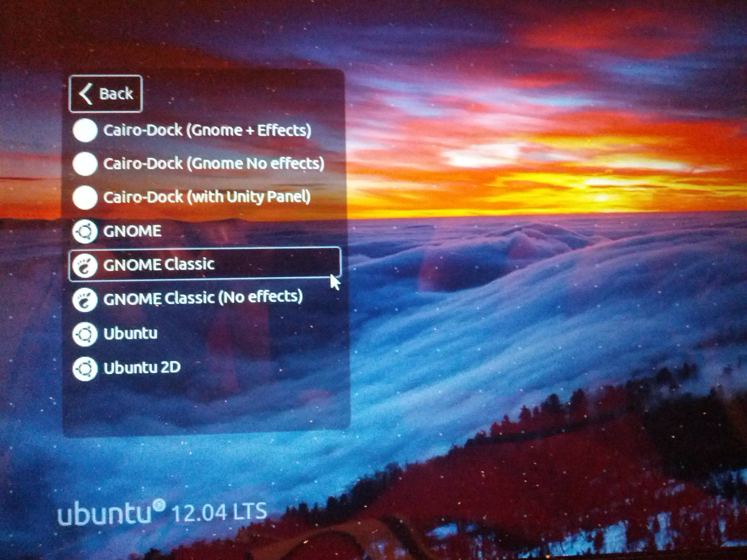Viewport: 747px width, 560px height.
Task: Click the Ubuntu logo icon beside GNOME
Action: coord(85,232)
